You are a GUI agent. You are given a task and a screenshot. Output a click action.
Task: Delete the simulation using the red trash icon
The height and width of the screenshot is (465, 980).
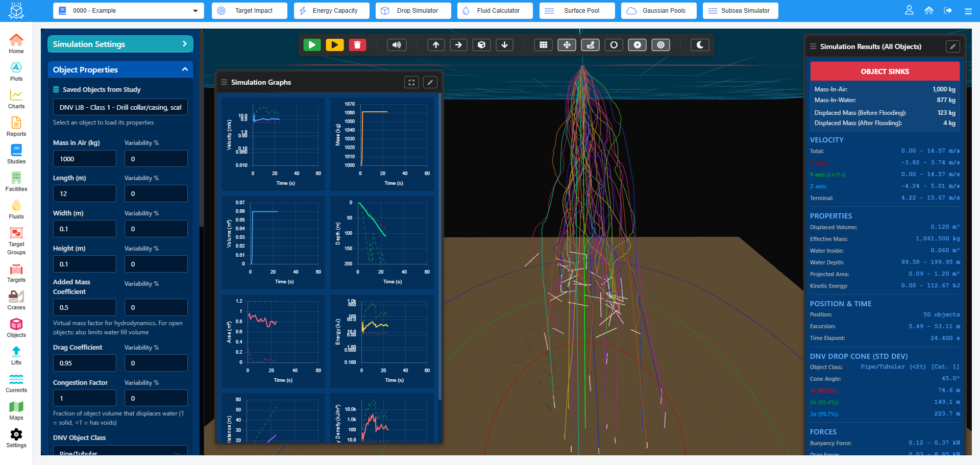point(357,45)
